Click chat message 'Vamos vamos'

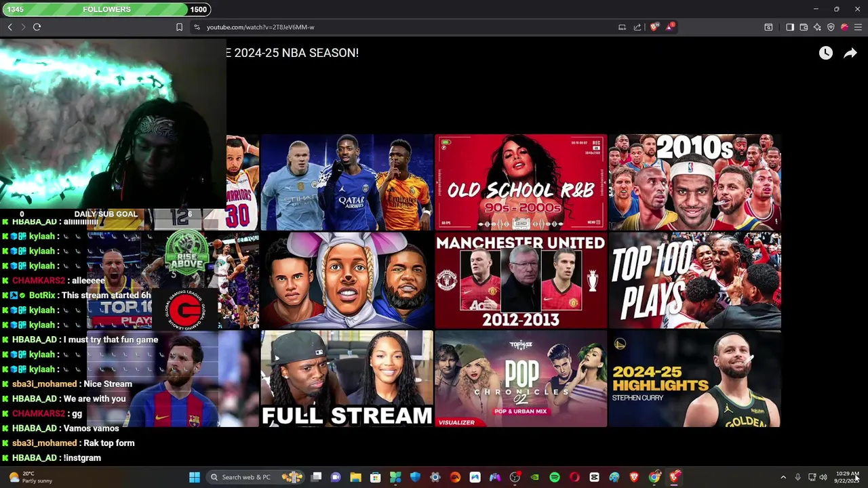(x=91, y=428)
